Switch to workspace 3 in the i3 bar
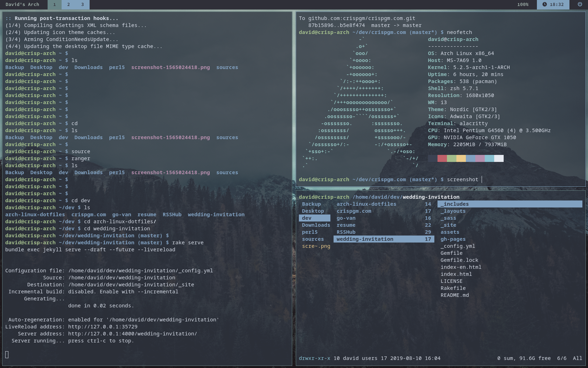588x368 pixels. 82,5
